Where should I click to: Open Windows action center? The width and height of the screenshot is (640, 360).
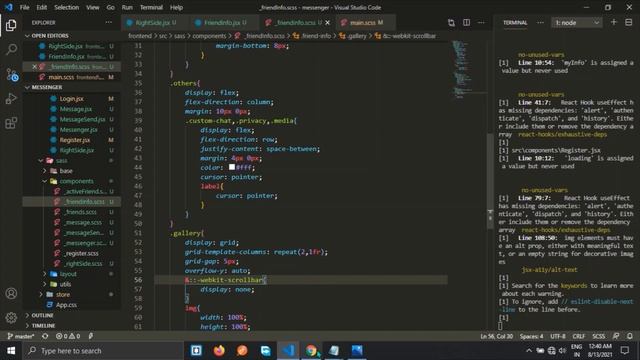[624, 350]
